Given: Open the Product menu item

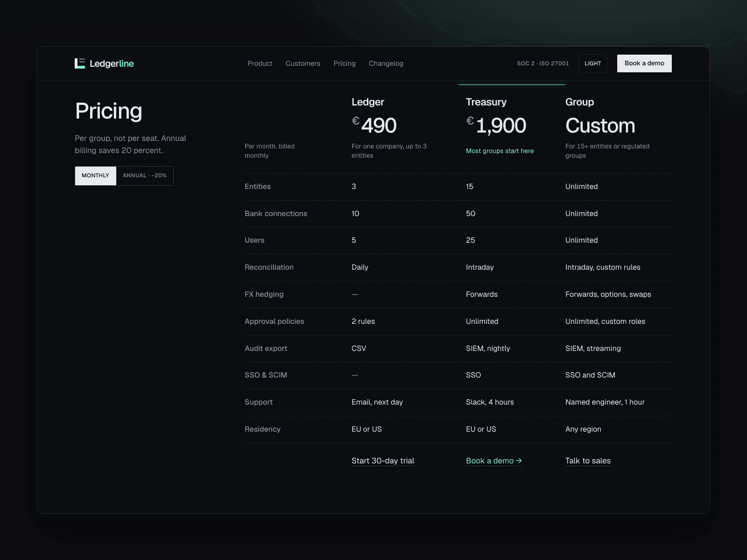Looking at the screenshot, I should tap(260, 63).
